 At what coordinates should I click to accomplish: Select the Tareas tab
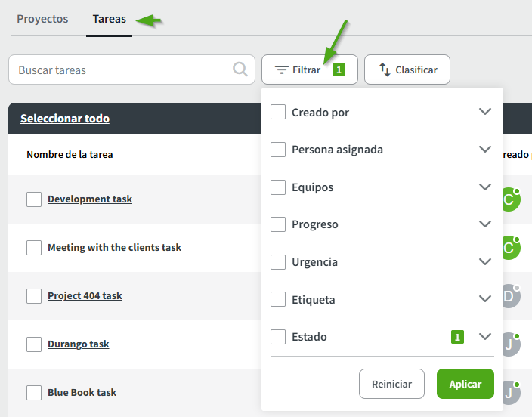pyautogui.click(x=110, y=19)
